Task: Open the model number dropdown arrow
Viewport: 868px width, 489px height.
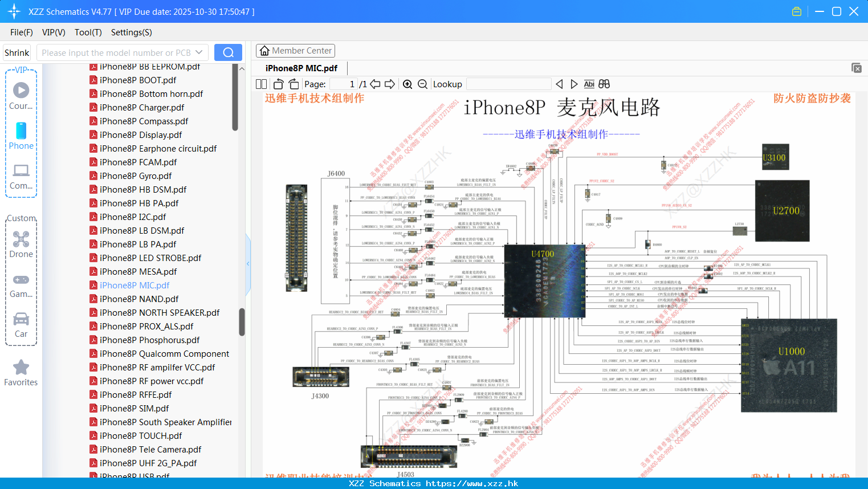Action: (x=199, y=52)
